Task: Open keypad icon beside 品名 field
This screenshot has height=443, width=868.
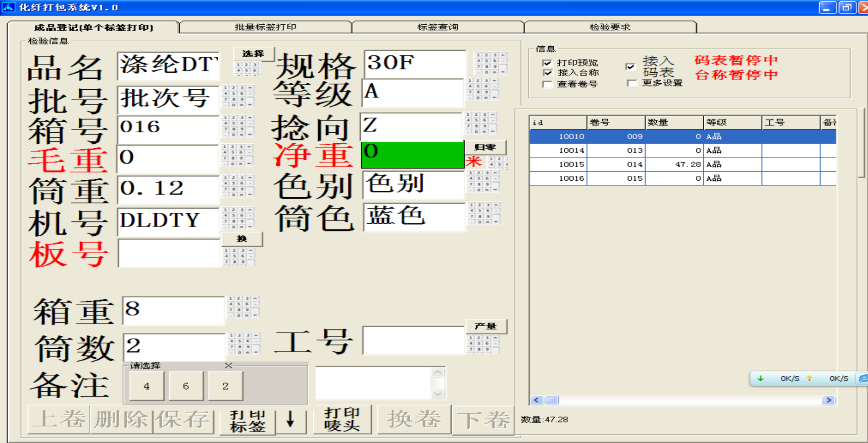Action: point(247,69)
